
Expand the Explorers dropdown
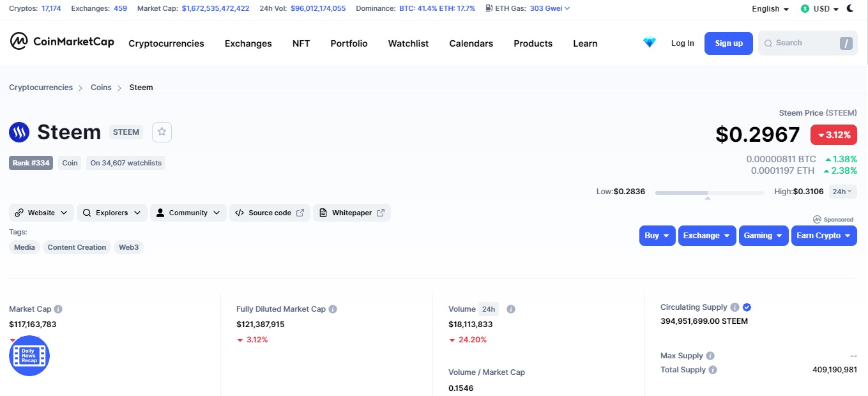click(x=112, y=213)
